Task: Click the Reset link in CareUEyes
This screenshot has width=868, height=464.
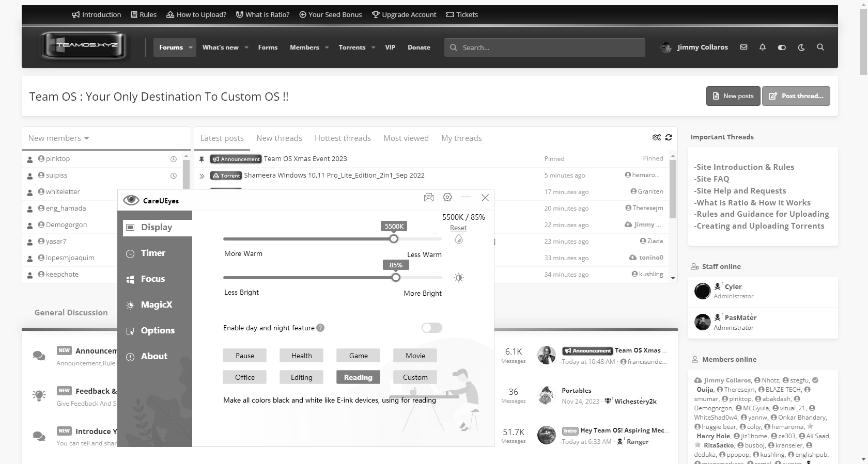Action: (x=458, y=228)
